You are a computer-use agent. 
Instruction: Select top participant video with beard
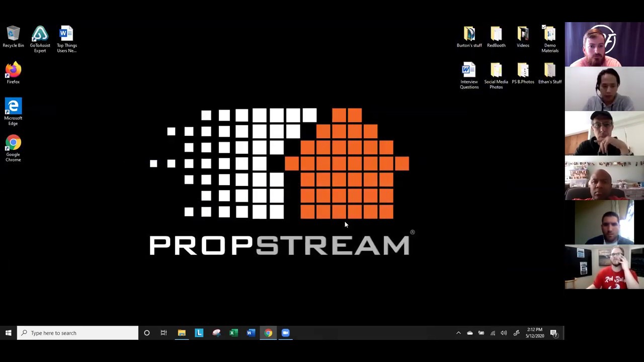click(604, 44)
